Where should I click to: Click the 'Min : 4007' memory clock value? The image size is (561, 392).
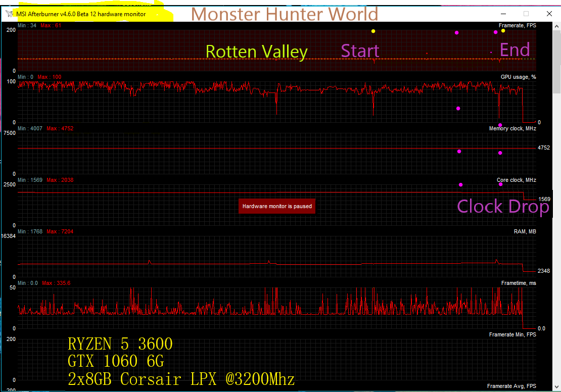tap(30, 128)
